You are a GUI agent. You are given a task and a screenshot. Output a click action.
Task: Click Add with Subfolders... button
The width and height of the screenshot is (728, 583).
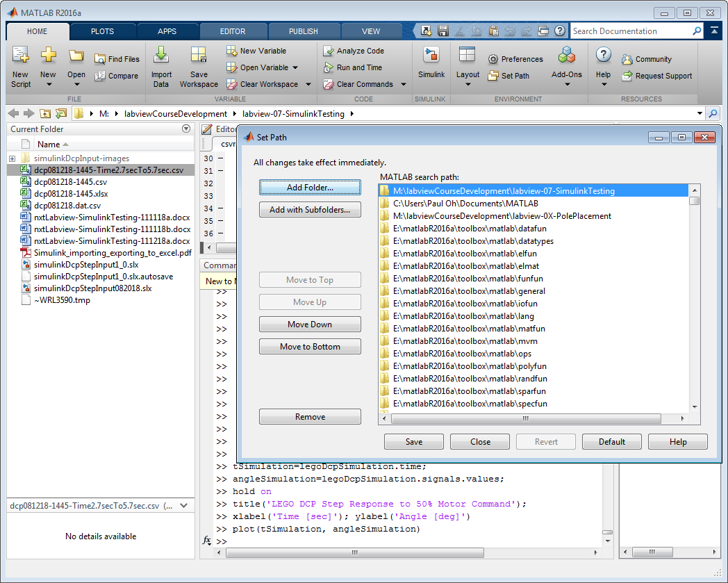[310, 210]
